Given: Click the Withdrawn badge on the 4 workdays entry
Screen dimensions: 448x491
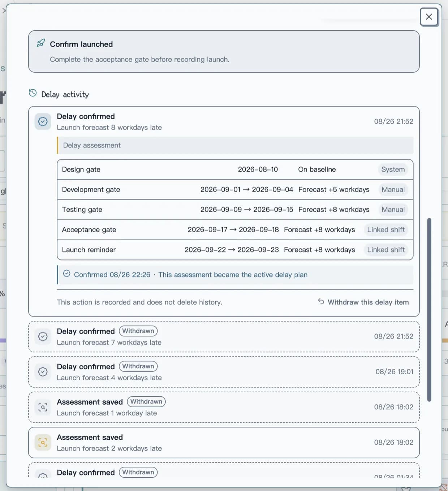Looking at the screenshot, I should tap(138, 366).
